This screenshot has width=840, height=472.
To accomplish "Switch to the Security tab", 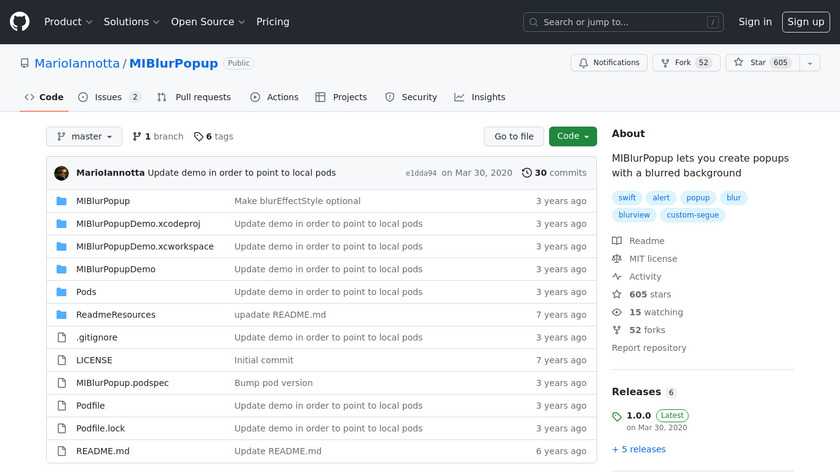I will tap(411, 97).
